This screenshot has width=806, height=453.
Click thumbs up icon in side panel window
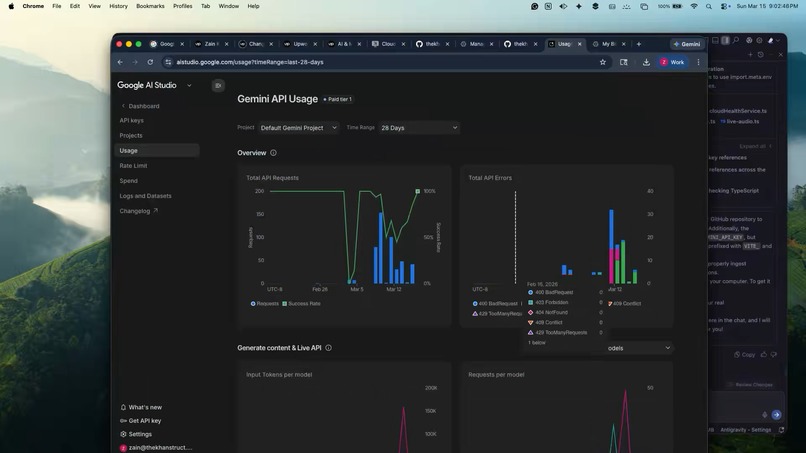click(x=764, y=354)
